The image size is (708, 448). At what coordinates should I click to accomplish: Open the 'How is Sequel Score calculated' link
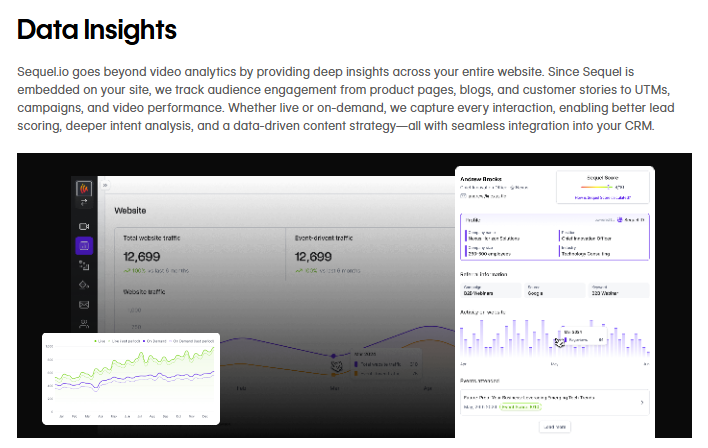coord(604,198)
